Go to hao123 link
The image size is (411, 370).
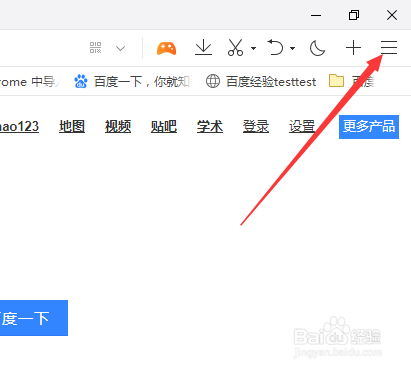pos(19,127)
